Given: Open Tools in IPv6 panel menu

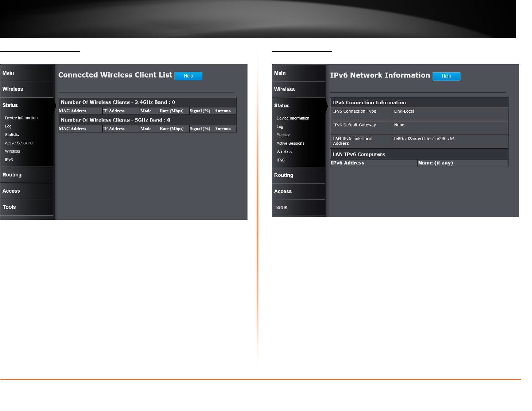Looking at the screenshot, I should tap(299, 207).
